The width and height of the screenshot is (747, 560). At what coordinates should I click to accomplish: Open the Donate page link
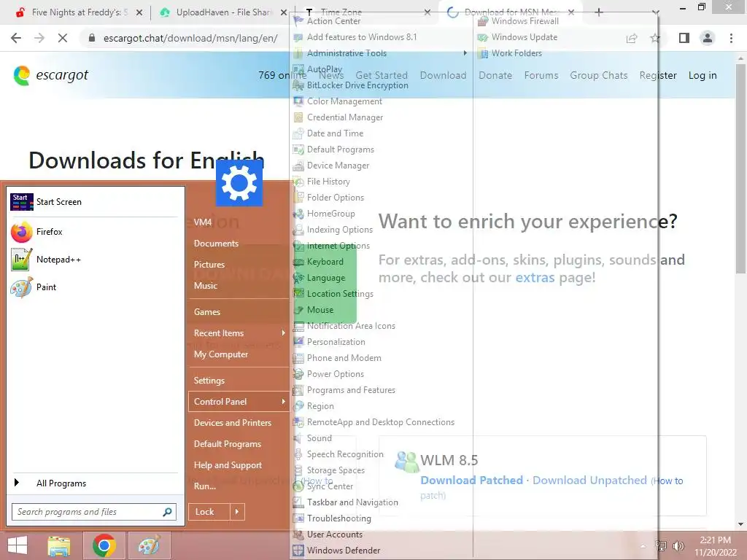[495, 75]
